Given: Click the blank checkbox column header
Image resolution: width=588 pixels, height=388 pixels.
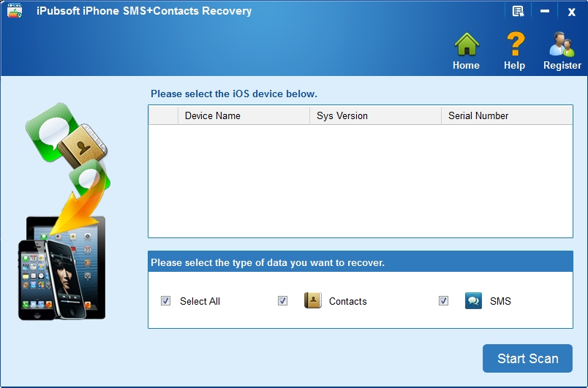Looking at the screenshot, I should [x=164, y=115].
